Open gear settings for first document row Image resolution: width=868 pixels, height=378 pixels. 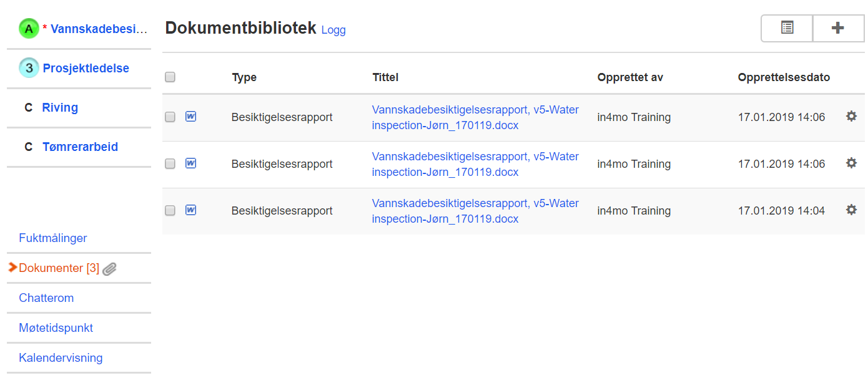851,116
